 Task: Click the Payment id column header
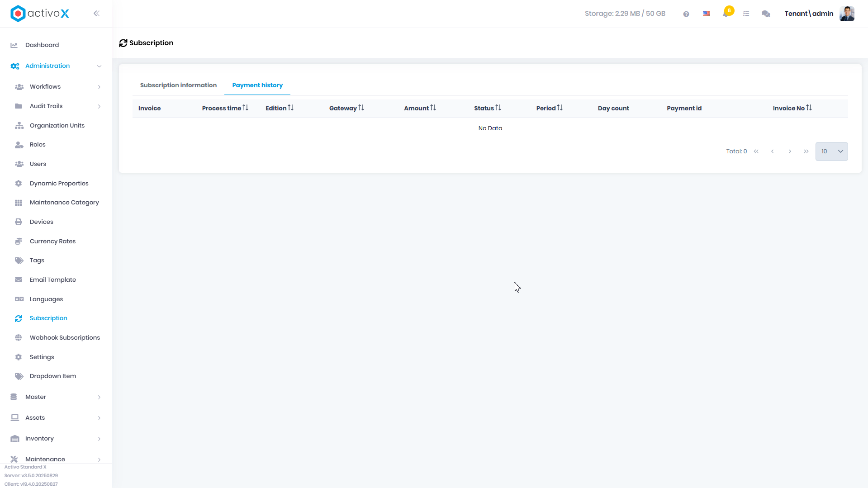coord(684,109)
